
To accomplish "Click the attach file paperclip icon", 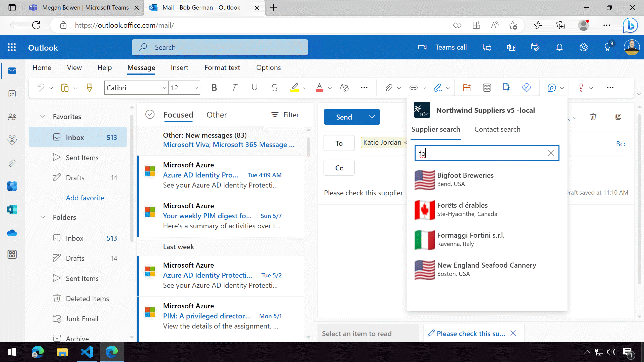I will coord(389,88).
